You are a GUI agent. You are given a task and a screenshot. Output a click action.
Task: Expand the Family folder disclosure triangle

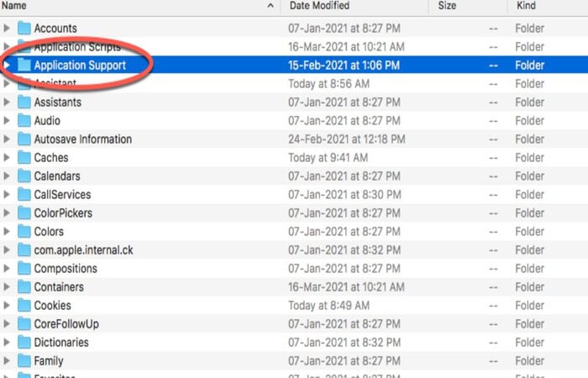pos(8,360)
